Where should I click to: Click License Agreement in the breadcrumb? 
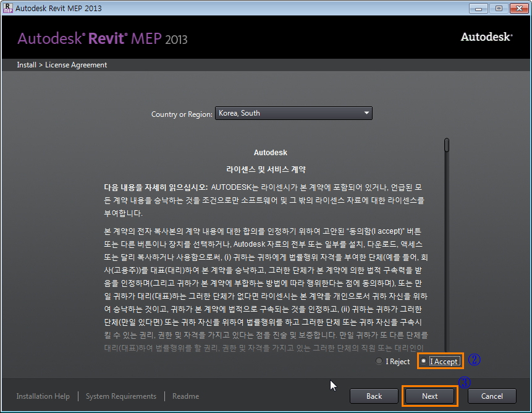(x=76, y=65)
